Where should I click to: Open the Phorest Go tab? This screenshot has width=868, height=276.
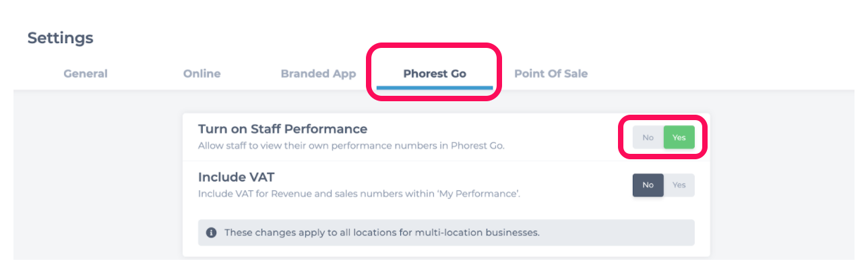click(435, 74)
